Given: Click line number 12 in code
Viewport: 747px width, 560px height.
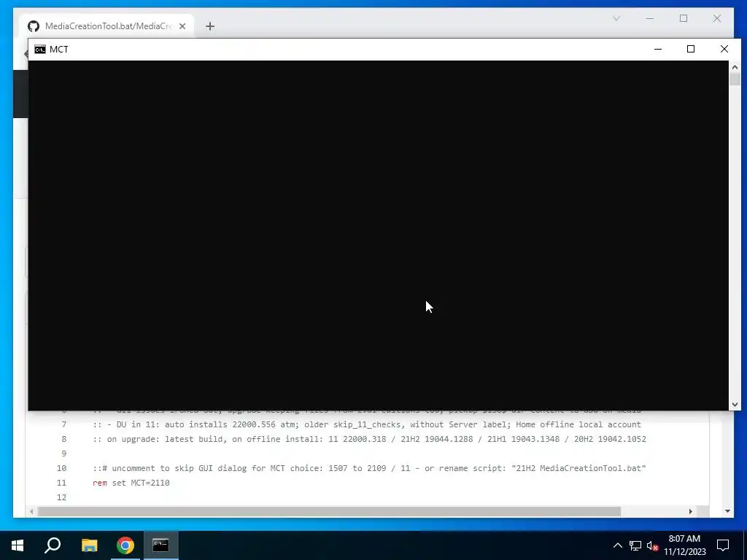Looking at the screenshot, I should tap(61, 497).
